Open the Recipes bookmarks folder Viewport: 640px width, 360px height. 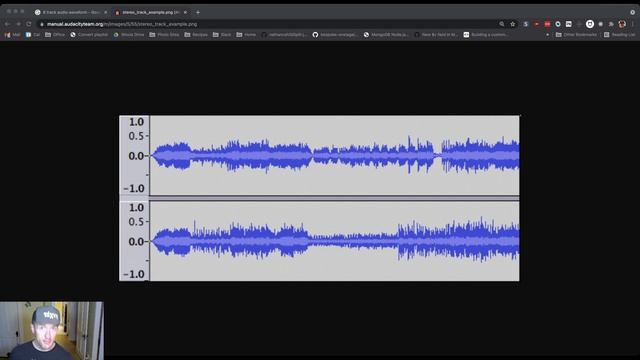coord(196,35)
